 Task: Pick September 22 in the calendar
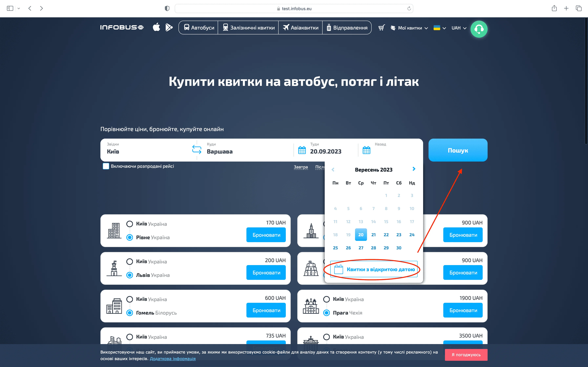point(386,235)
